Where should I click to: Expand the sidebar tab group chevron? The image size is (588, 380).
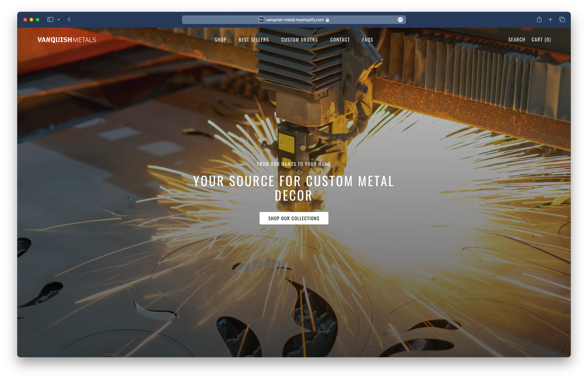point(59,20)
